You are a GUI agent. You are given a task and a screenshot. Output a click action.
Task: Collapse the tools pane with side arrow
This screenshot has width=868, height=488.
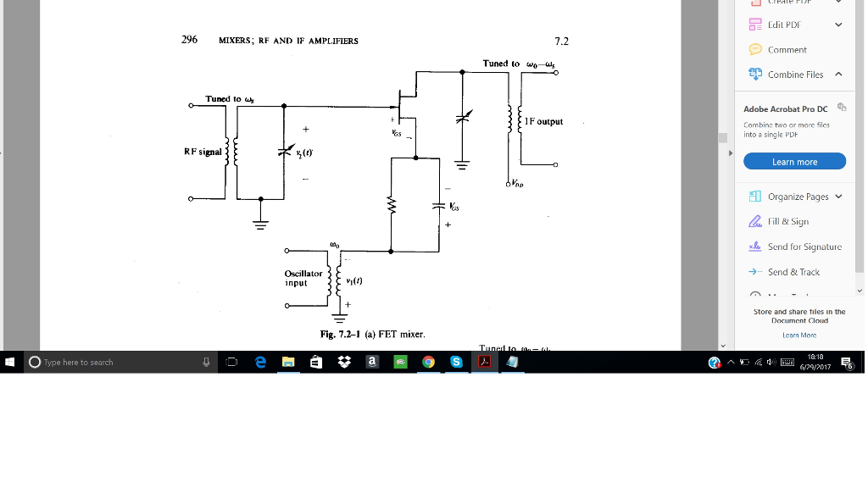(730, 152)
